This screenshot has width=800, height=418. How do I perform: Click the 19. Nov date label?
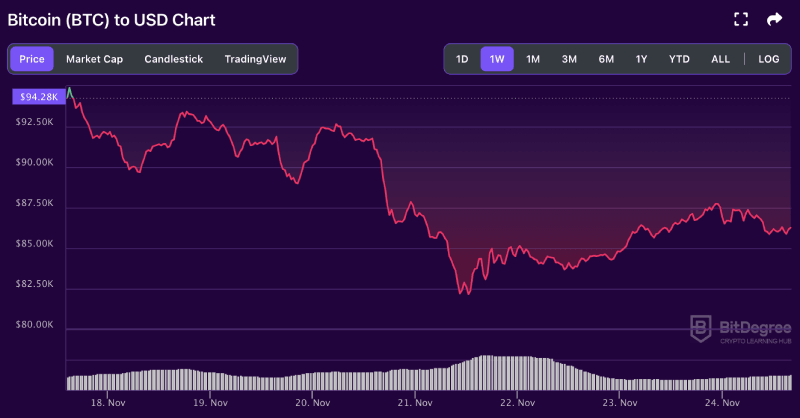(210, 403)
